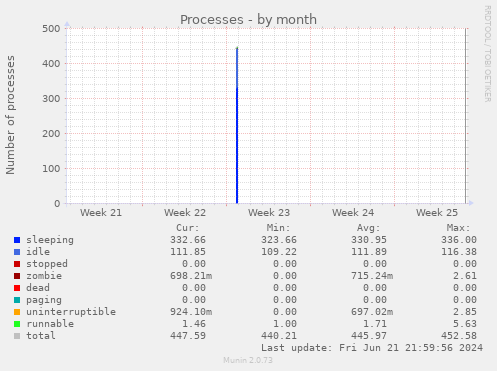Click the 200 y-axis value
497x371 pixels.
pos(51,134)
